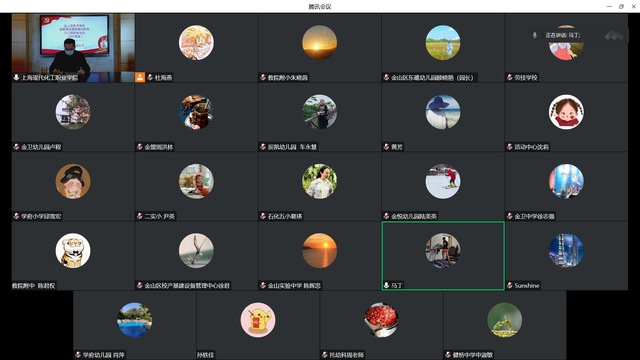The height and width of the screenshot is (360, 640).
Task: Click the muted mic icon next to 杜海燕
Action: tap(150, 78)
